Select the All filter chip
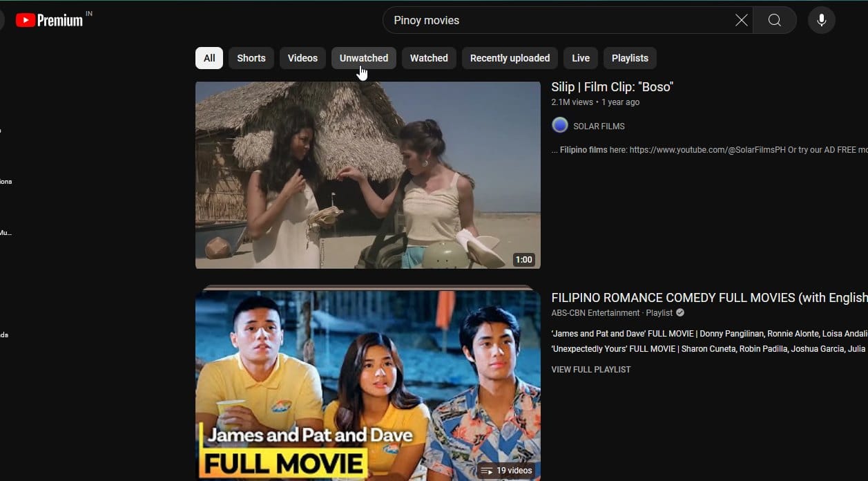 point(209,58)
